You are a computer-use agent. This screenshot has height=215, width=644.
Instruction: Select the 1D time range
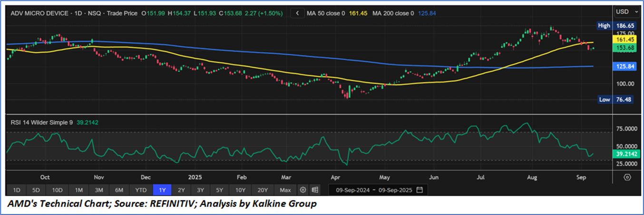(x=16, y=190)
